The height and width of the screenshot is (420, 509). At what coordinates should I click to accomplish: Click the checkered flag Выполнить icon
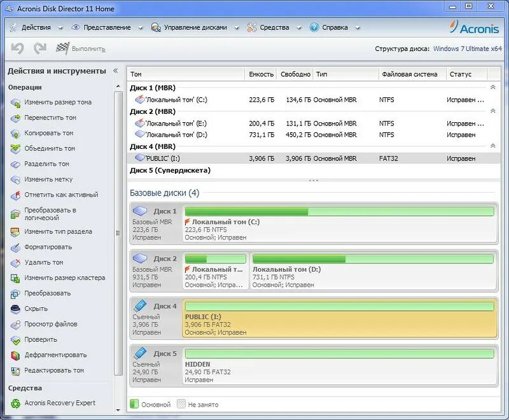tap(62, 48)
